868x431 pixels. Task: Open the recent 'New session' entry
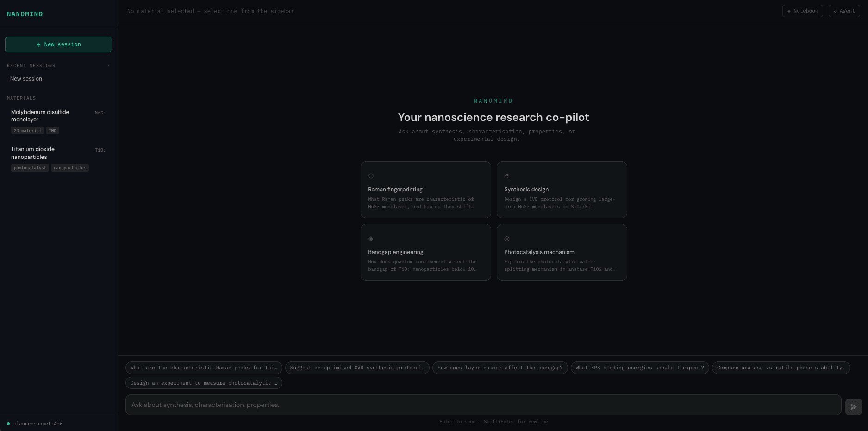(26, 79)
